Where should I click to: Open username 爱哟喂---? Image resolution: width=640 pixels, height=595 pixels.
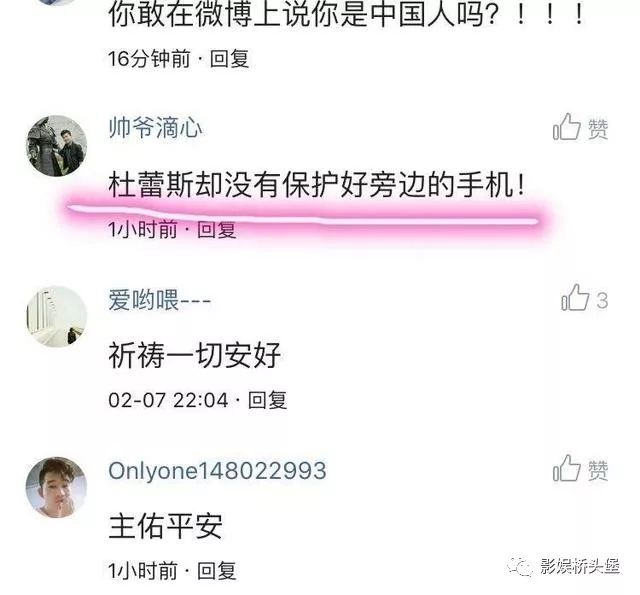point(160,300)
